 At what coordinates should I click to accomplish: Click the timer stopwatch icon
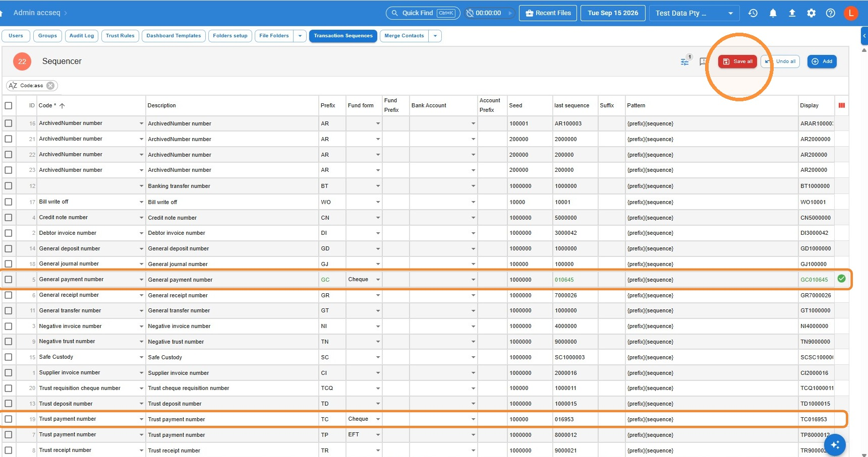tap(470, 13)
